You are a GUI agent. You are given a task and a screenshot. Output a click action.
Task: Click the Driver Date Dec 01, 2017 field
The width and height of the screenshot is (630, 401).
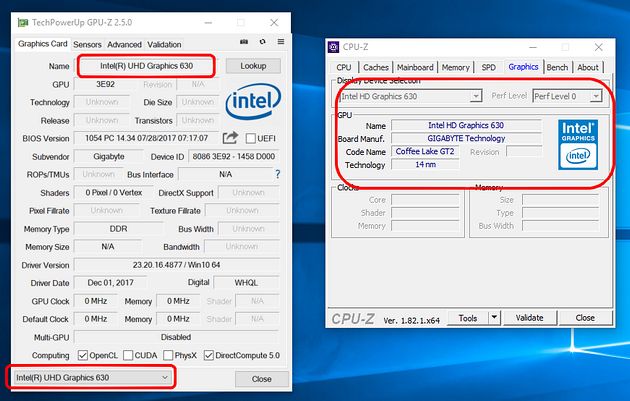[110, 283]
